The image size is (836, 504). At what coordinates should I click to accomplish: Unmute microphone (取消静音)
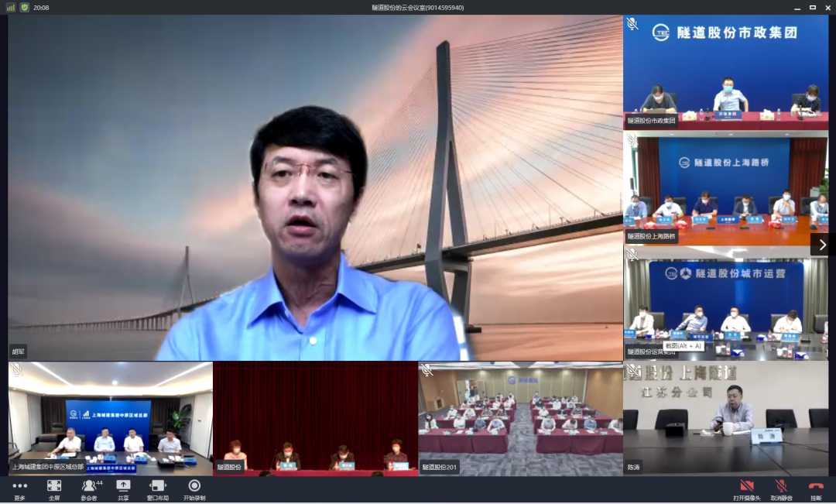click(x=781, y=487)
